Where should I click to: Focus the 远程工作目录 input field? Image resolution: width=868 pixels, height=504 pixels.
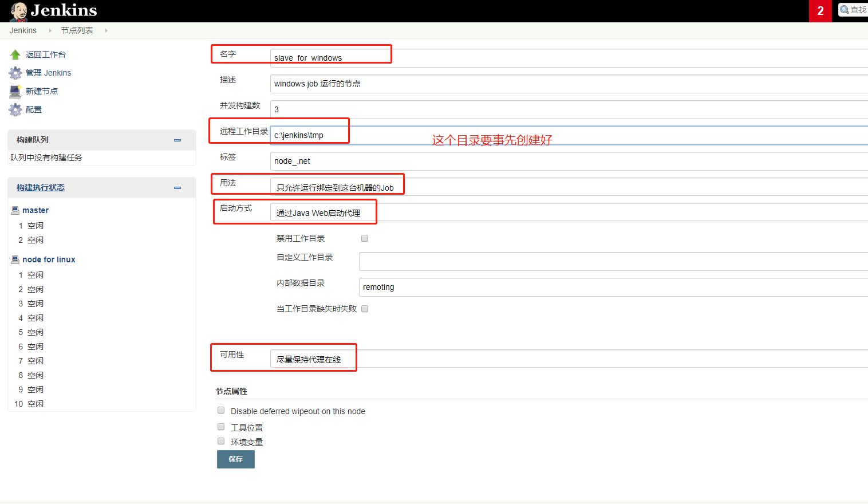(569, 135)
